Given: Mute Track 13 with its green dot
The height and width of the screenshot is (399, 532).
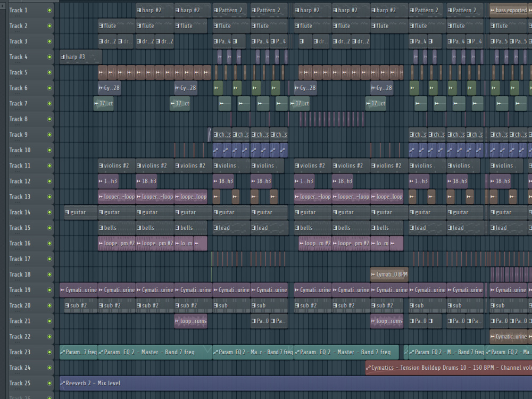Looking at the screenshot, I should pos(49,197).
